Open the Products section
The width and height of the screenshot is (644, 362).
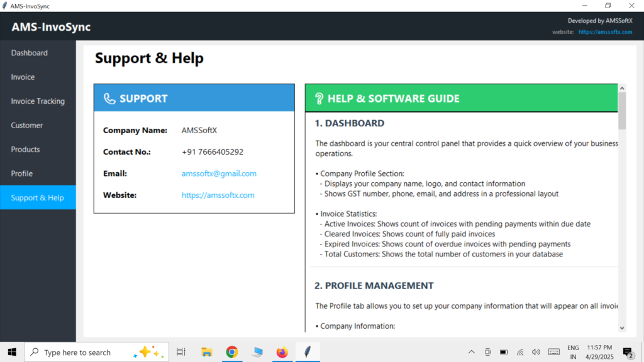[x=38, y=150]
